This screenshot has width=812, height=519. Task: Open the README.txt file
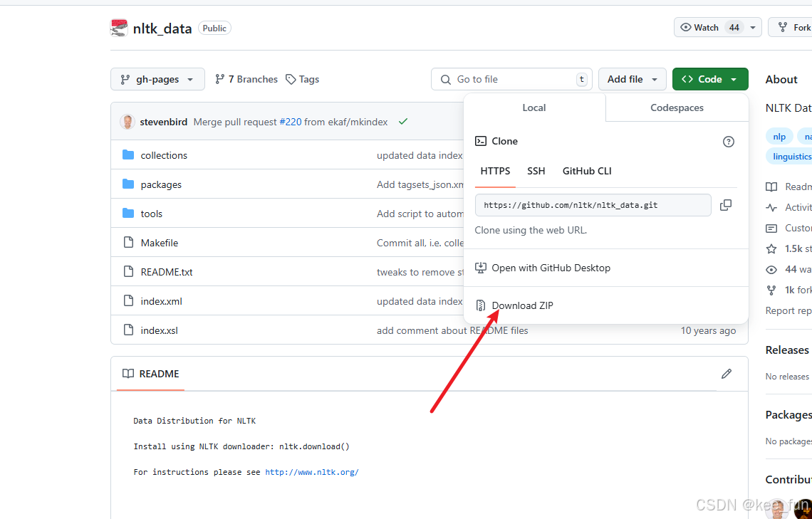click(167, 272)
